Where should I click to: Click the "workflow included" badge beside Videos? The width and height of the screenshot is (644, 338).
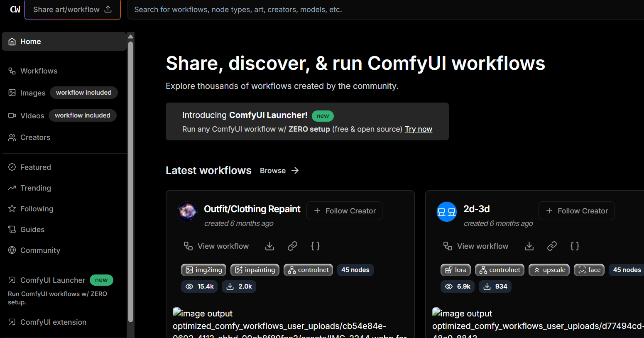pyautogui.click(x=83, y=115)
